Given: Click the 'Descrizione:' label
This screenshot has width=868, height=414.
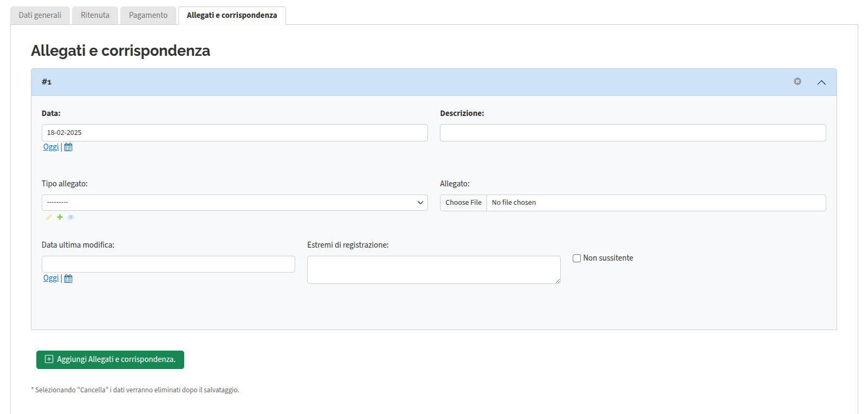Looking at the screenshot, I should coord(462,113).
